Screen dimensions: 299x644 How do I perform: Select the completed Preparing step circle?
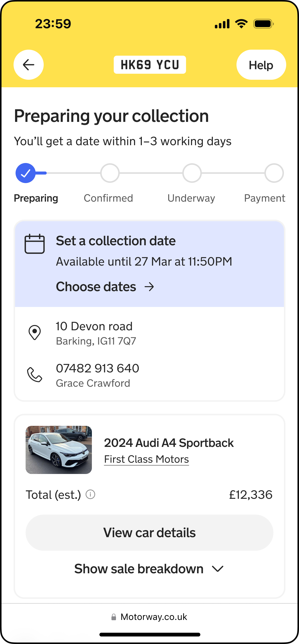point(25,173)
